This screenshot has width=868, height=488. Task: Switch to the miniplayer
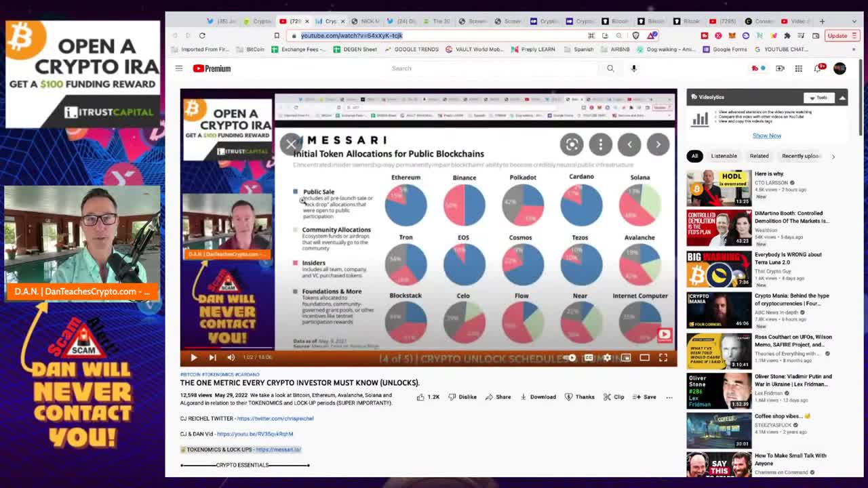coord(626,358)
